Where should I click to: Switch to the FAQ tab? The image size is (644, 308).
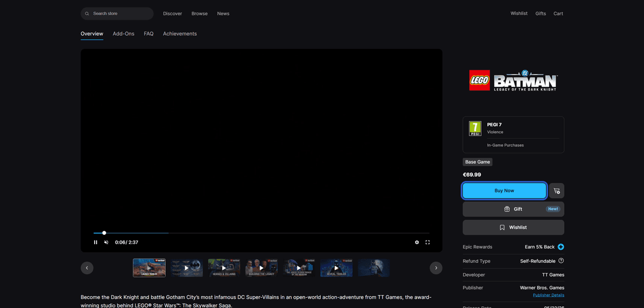click(148, 33)
